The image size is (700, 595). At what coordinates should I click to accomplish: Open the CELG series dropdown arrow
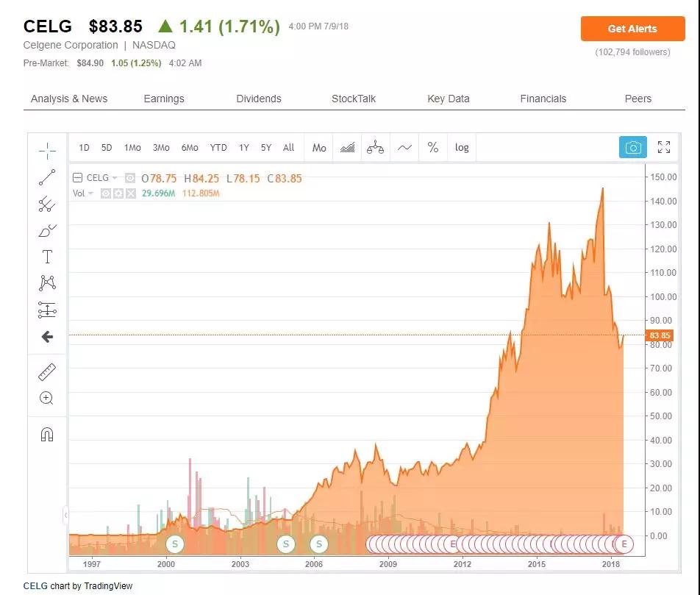click(x=115, y=178)
